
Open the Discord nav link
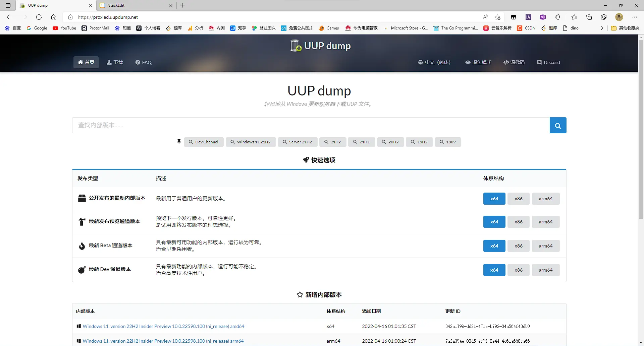tap(548, 62)
